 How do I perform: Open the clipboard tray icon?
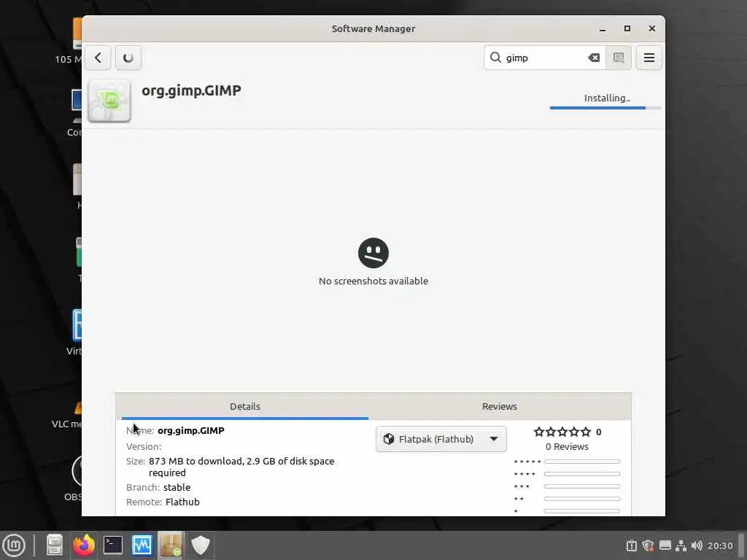click(x=631, y=545)
